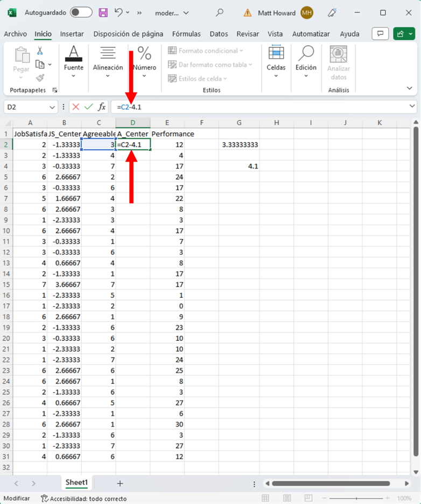Click Accesibilidad: todo correcto in status bar
421x504 pixels.
point(83,499)
